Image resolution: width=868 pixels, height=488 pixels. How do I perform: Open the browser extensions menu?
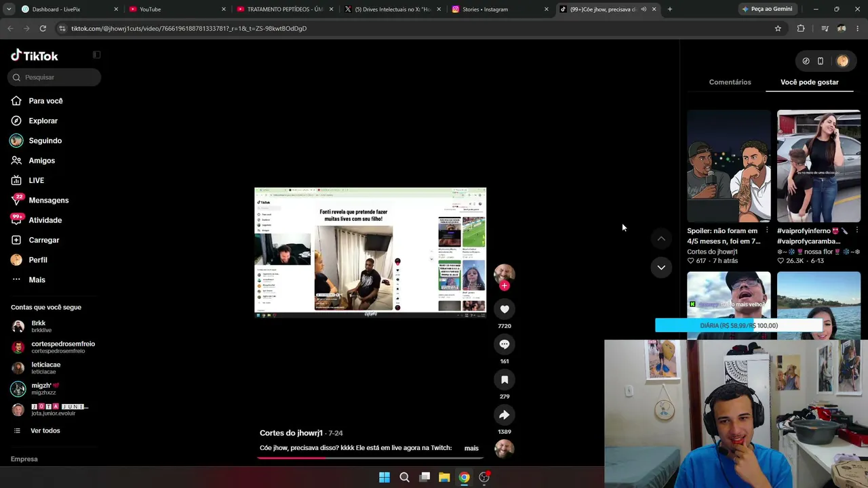[x=801, y=28]
